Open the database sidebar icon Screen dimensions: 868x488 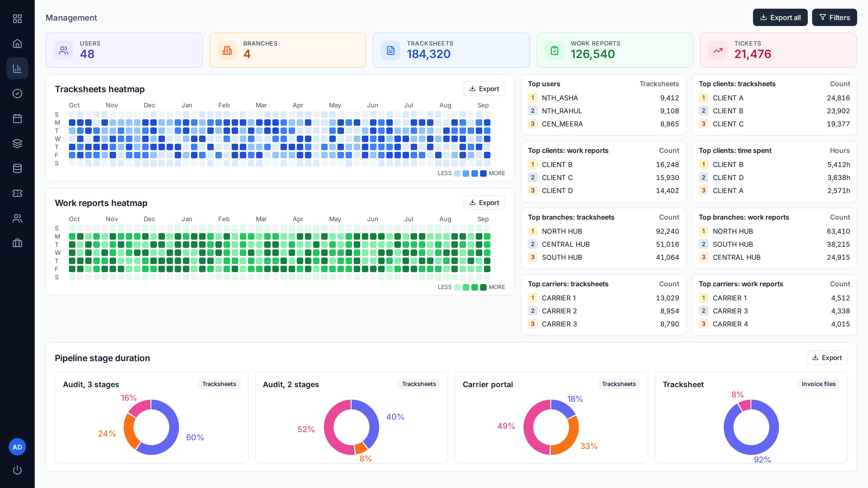pyautogui.click(x=17, y=168)
